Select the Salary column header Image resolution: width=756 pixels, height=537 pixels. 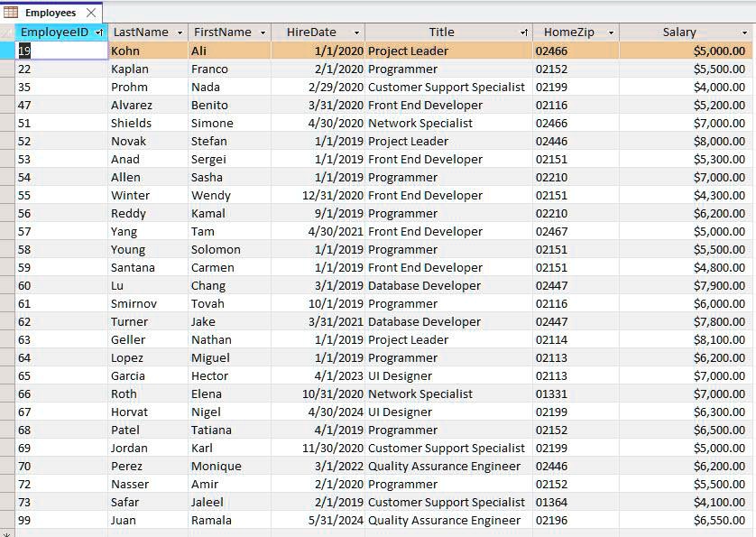(681, 32)
